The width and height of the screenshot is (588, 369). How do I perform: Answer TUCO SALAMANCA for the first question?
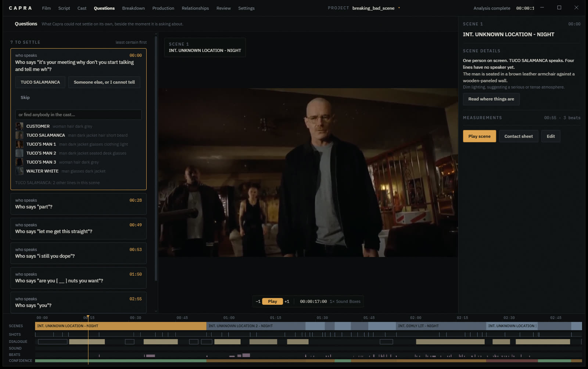pos(40,82)
